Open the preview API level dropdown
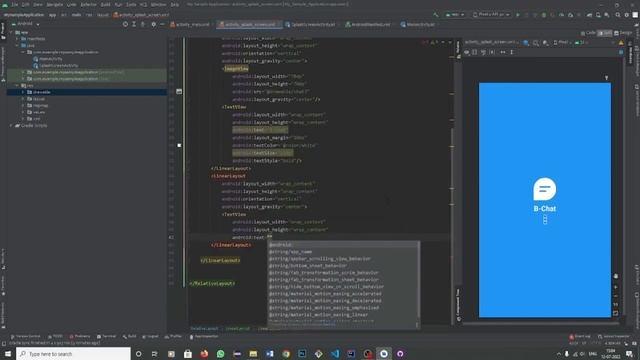 pos(580,42)
